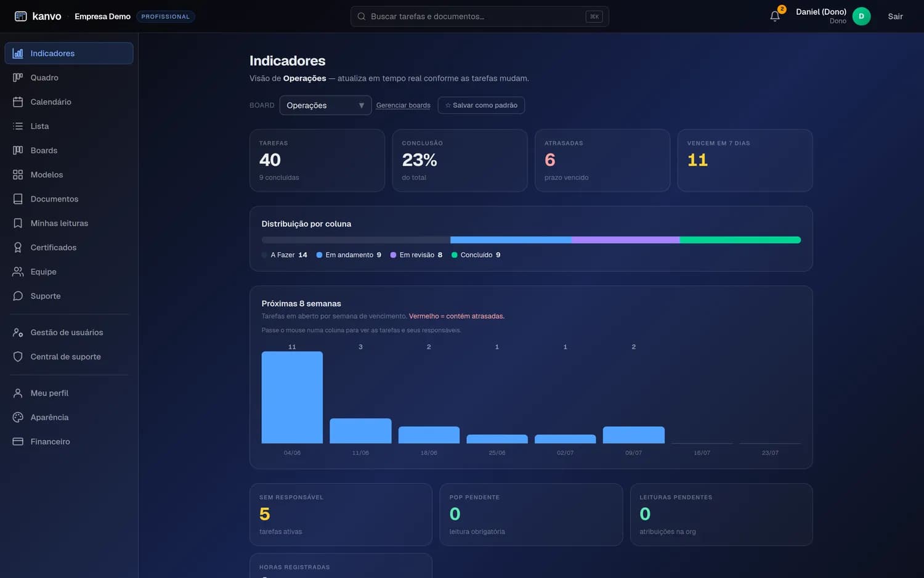
Task: Click the blue Em andamento bar segment
Action: [511, 240]
